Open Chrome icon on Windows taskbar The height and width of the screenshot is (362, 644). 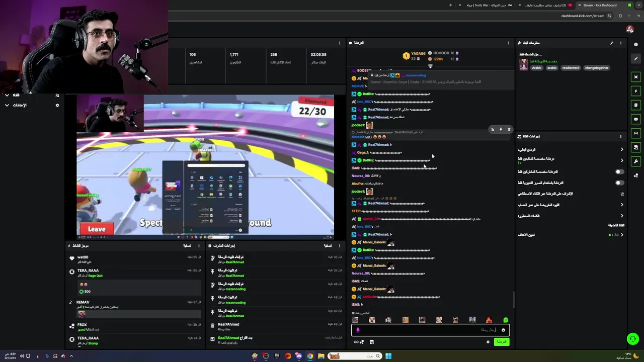coord(310,356)
